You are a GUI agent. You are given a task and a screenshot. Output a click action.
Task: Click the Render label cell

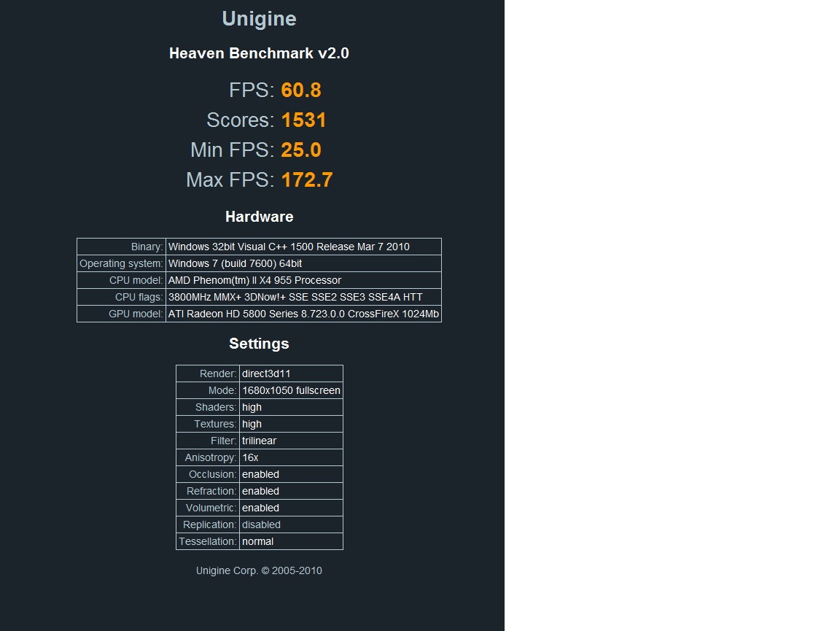pyautogui.click(x=207, y=373)
